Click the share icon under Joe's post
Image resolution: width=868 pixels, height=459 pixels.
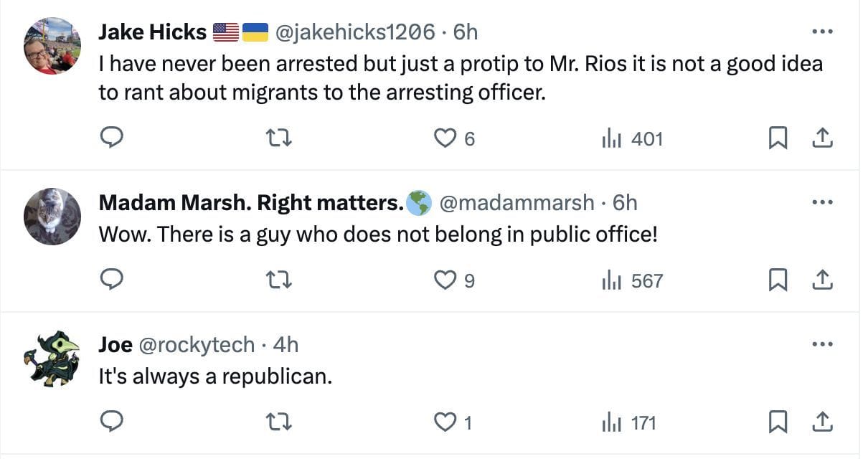point(822,422)
